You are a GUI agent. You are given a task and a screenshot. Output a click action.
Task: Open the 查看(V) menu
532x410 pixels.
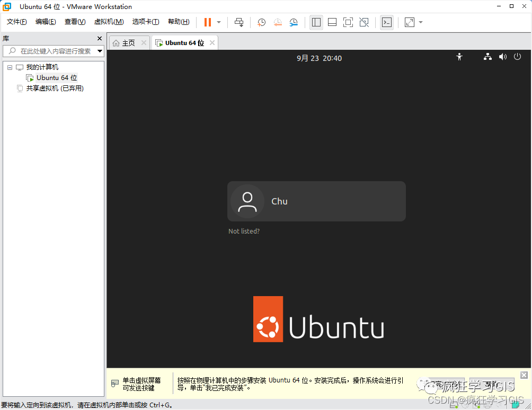(75, 22)
